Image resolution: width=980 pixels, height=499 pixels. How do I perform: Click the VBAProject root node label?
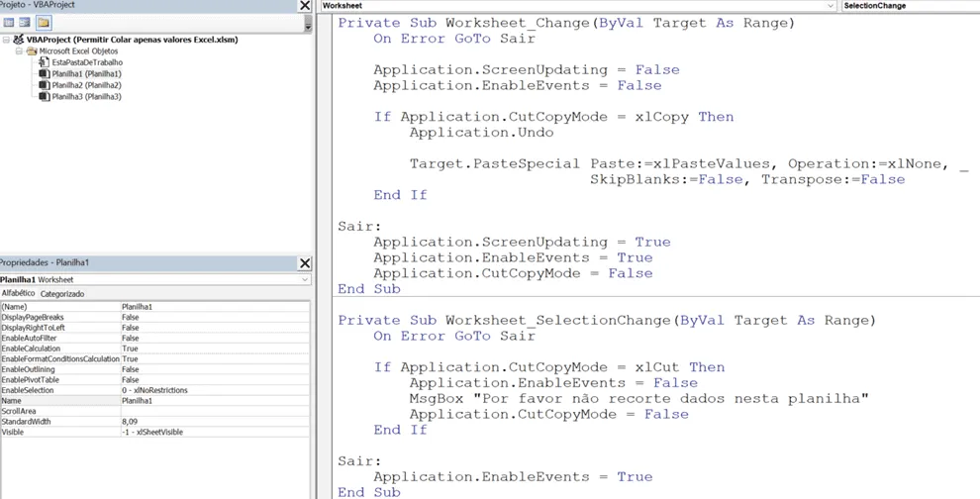[132, 40]
